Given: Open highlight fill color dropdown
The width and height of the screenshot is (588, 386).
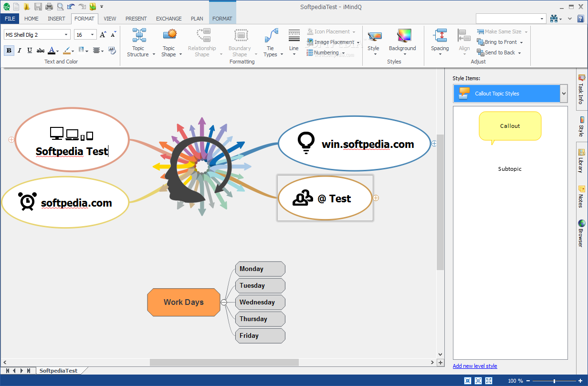Looking at the screenshot, I should [x=73, y=51].
